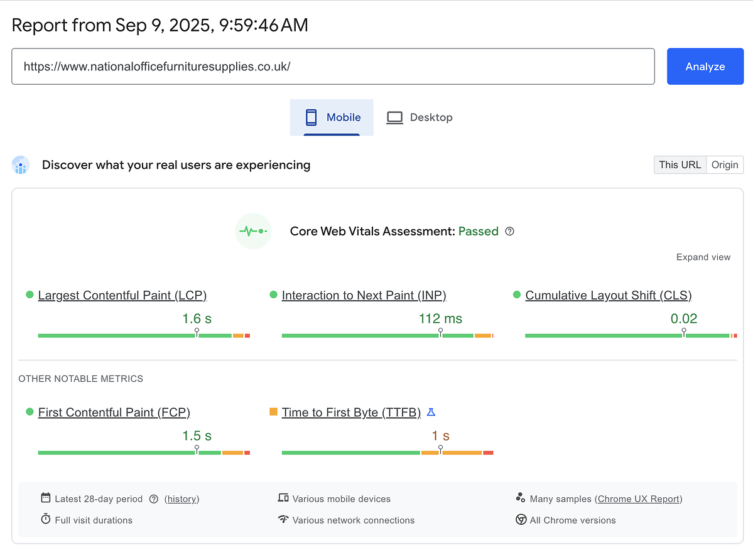Open help icon next to 28-day period
The height and width of the screenshot is (560, 753).
[x=154, y=499]
